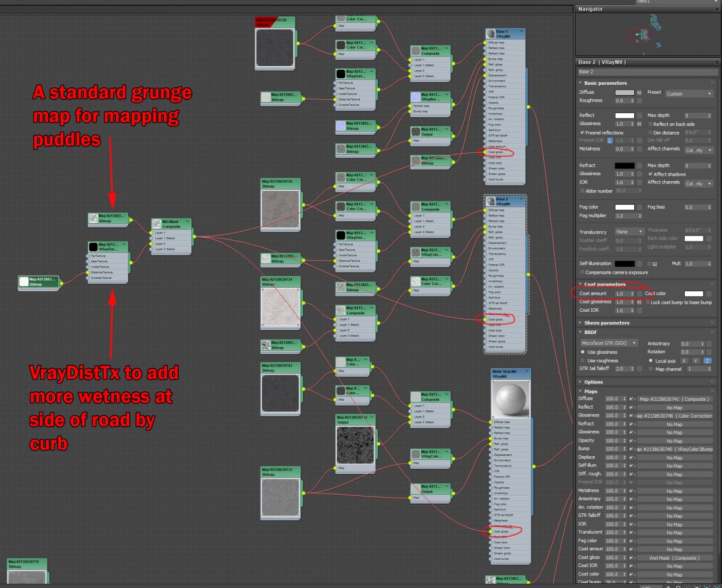Click the Diffuse Map #2138630741 (Composite) button

click(x=674, y=399)
